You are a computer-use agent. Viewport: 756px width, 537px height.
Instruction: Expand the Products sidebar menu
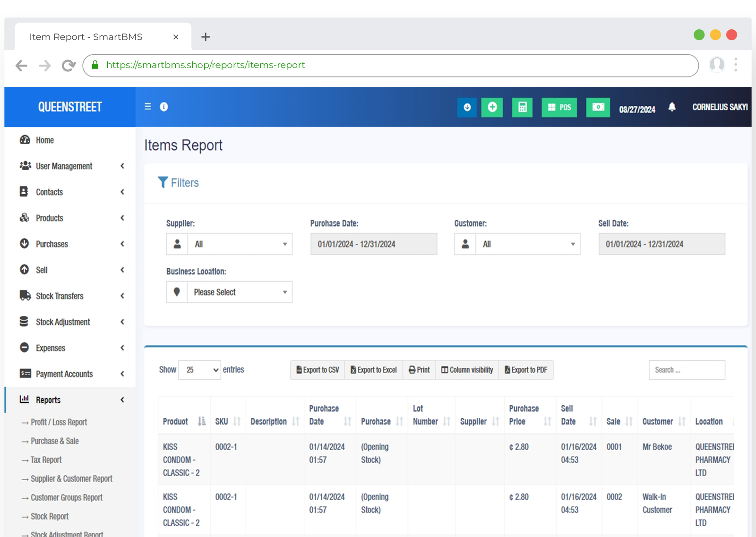(71, 218)
